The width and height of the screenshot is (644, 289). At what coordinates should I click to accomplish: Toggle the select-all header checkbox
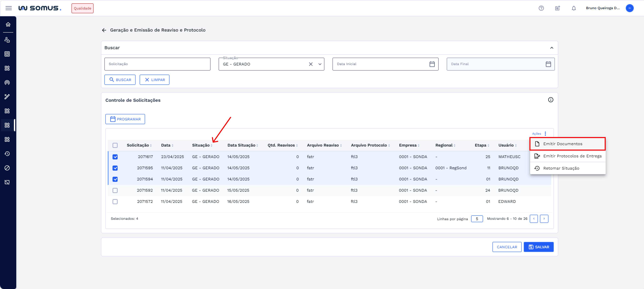(x=115, y=145)
